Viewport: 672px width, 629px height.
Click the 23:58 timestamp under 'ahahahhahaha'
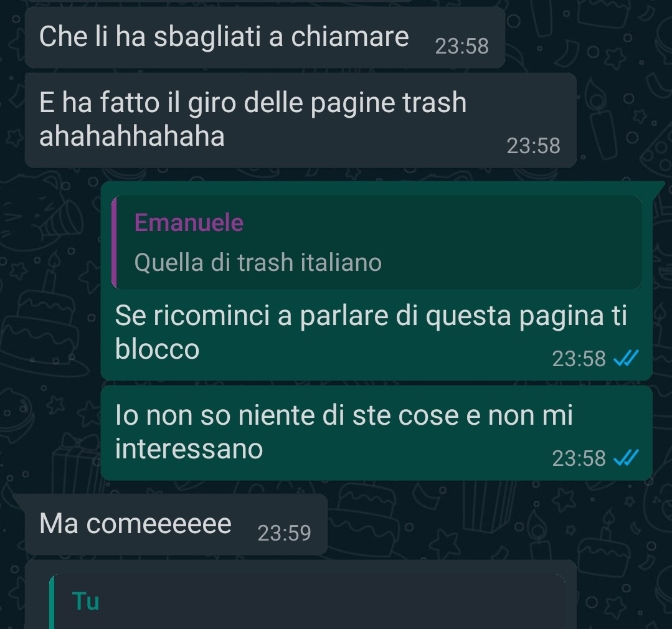533,146
